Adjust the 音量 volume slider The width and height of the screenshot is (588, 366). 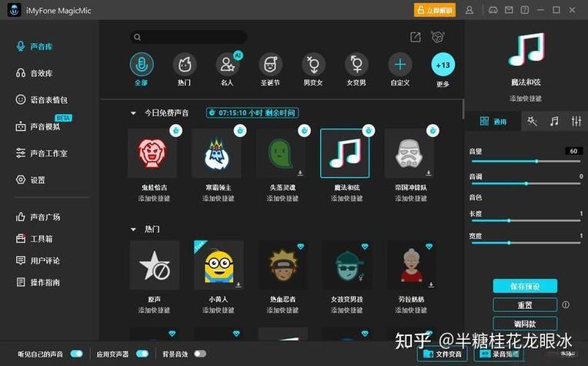click(526, 161)
